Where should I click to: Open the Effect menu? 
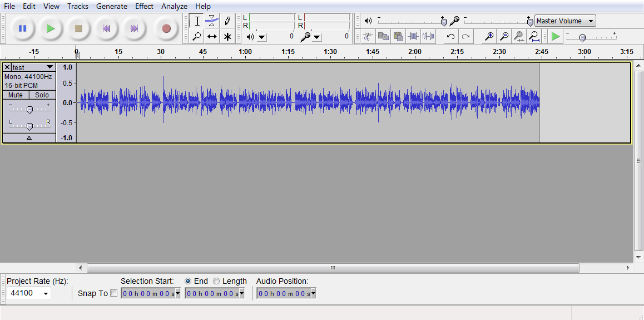click(144, 6)
